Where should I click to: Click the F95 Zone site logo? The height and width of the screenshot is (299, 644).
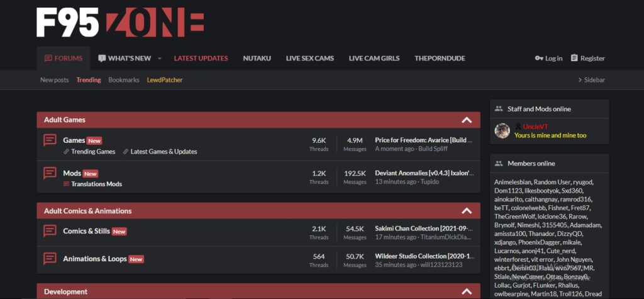(x=120, y=22)
